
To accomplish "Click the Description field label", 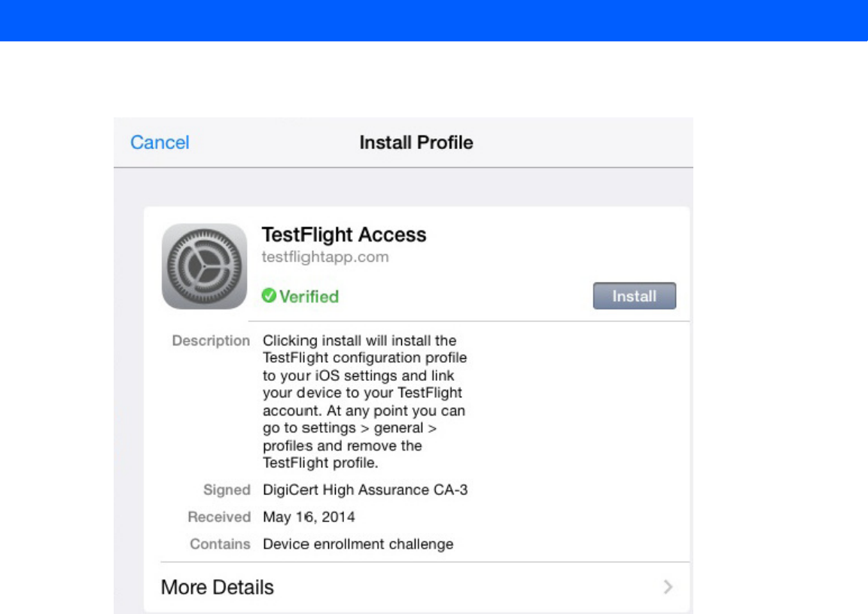I will 211,341.
